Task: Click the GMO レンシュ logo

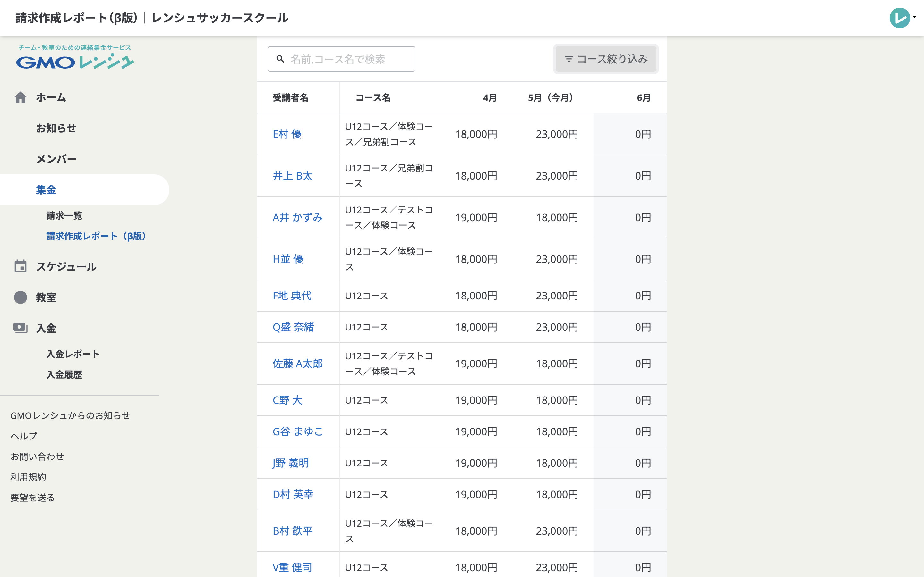Action: (x=75, y=62)
